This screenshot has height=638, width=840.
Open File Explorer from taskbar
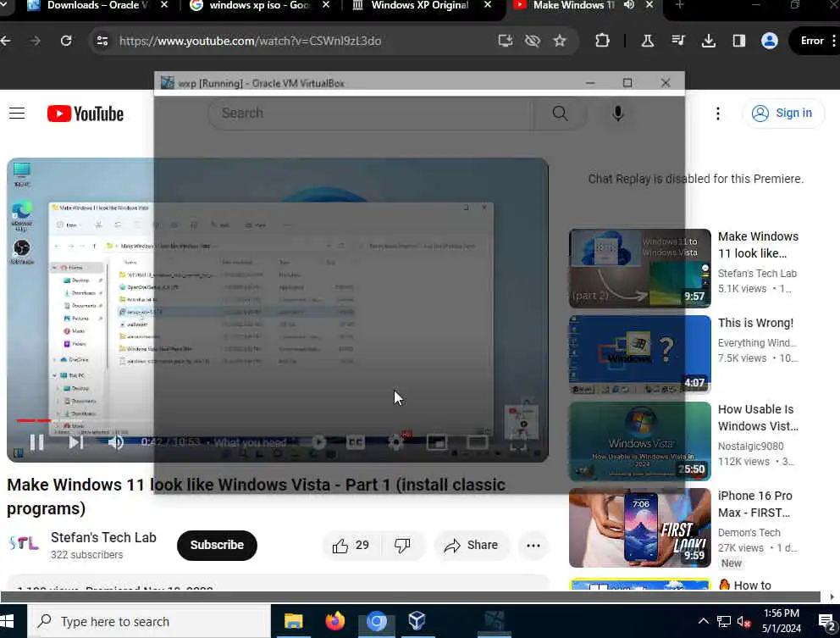pos(293,621)
